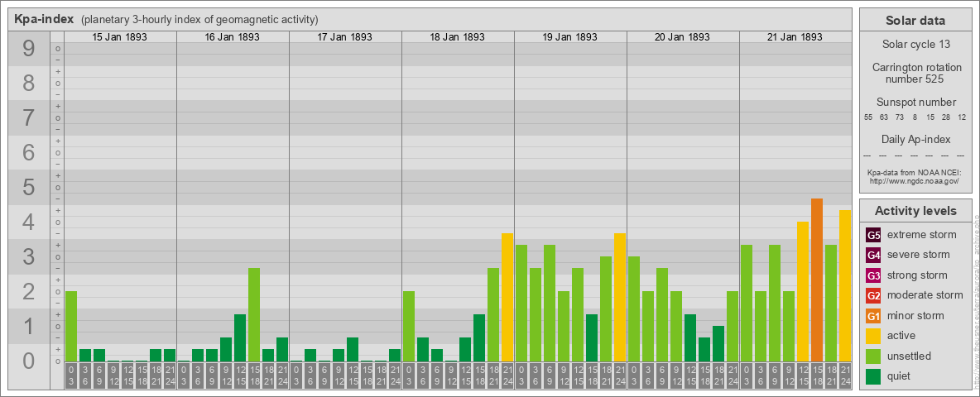
Task: Click the tall 15-18 bar on 16 Jan 1893
Action: 254,314
